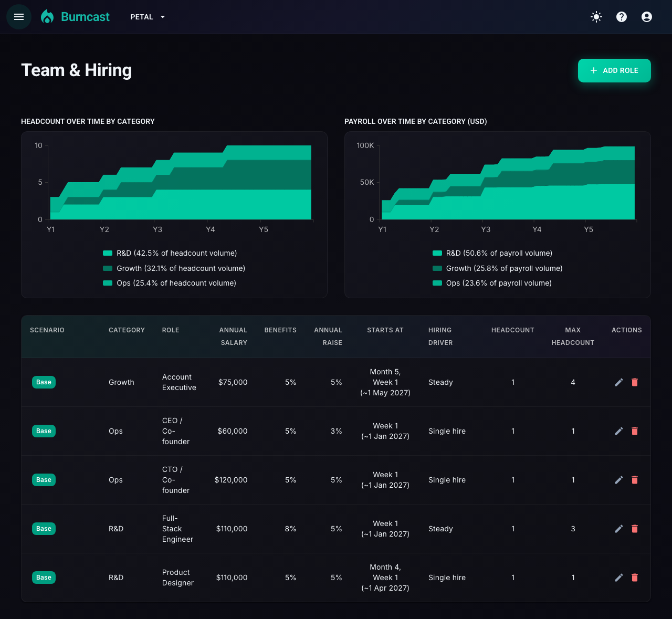Viewport: 672px width, 619px height.
Task: Click the Base badge for Full-Stack Engineer
Action: [x=44, y=529]
